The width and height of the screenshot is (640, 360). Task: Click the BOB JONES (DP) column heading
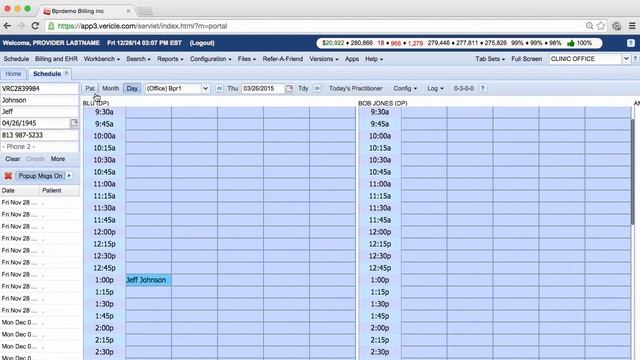[x=382, y=103]
